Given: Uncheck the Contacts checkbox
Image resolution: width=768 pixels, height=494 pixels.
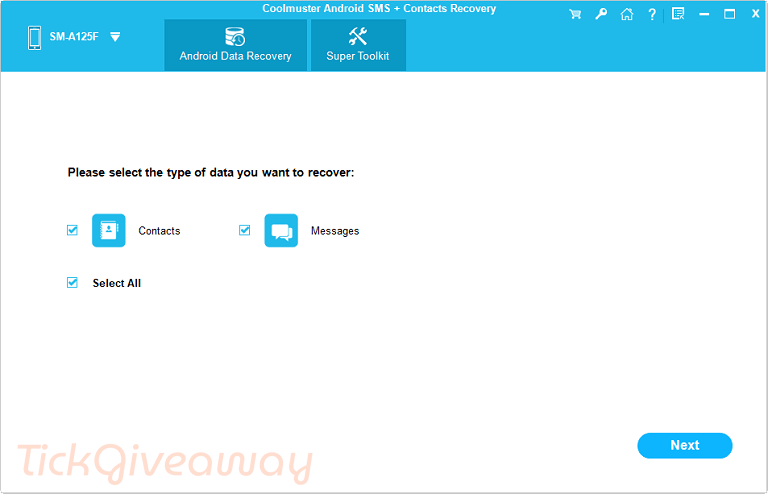Looking at the screenshot, I should click(x=72, y=230).
